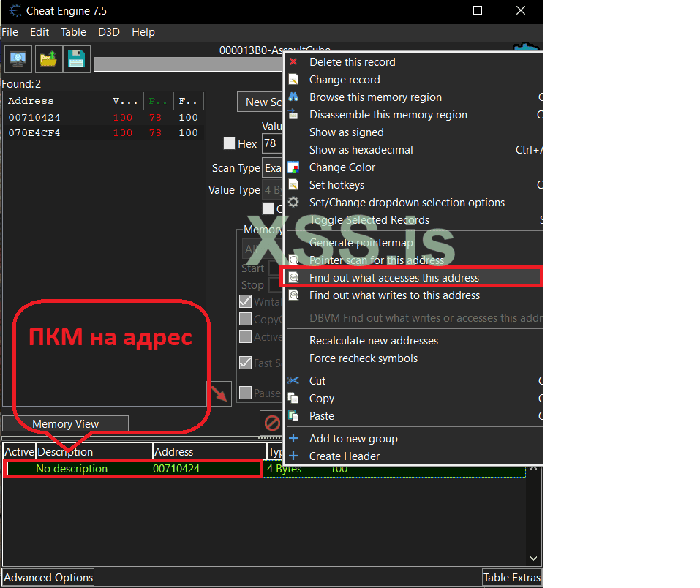Viewport: 700px width, 588px height.
Task: Click the Disassemble this memory region icon
Action: tap(293, 114)
